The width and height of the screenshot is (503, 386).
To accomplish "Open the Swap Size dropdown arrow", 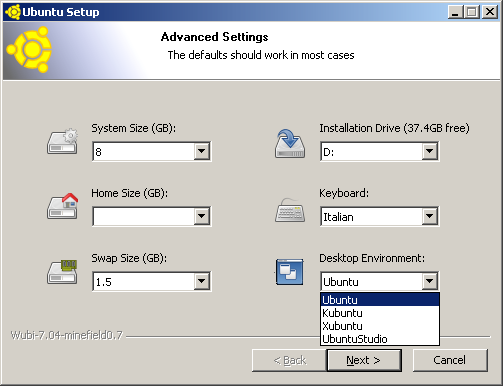I will (202, 281).
